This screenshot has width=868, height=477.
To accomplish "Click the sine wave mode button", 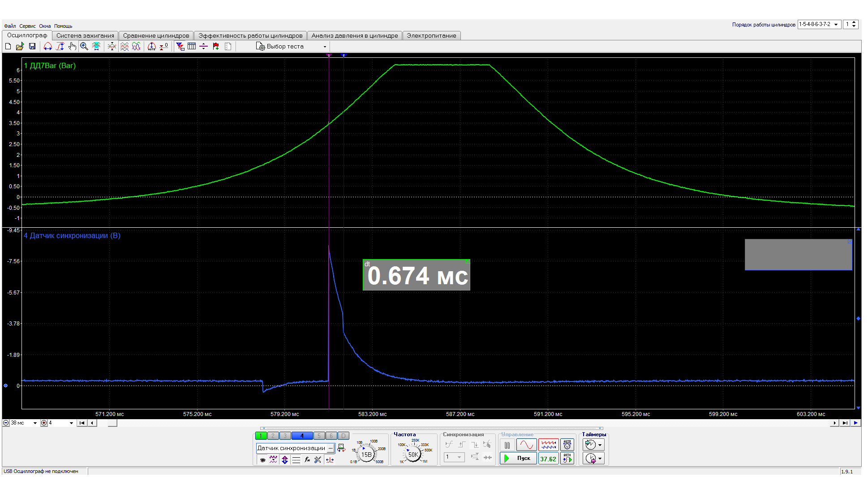I will coord(526,445).
